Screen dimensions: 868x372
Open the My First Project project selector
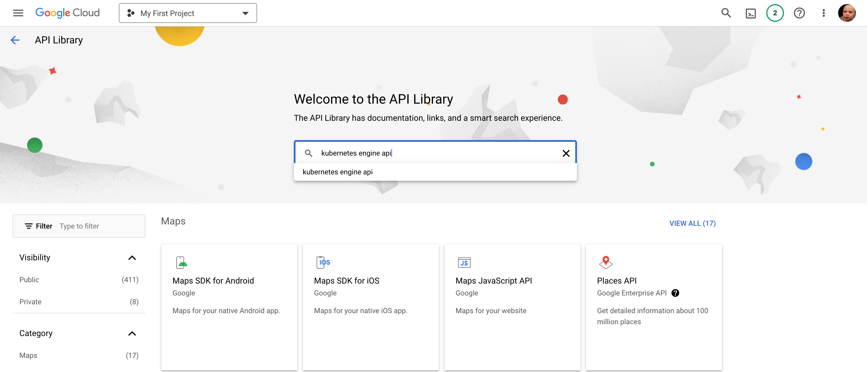(x=188, y=13)
